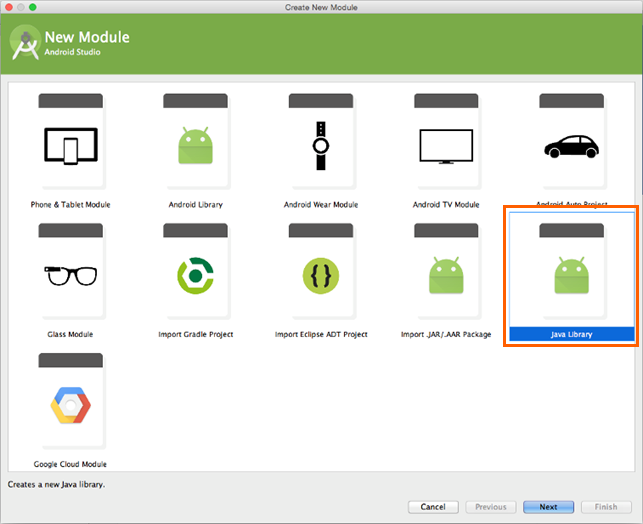Click the 'Android TV Module' label

pos(446,205)
